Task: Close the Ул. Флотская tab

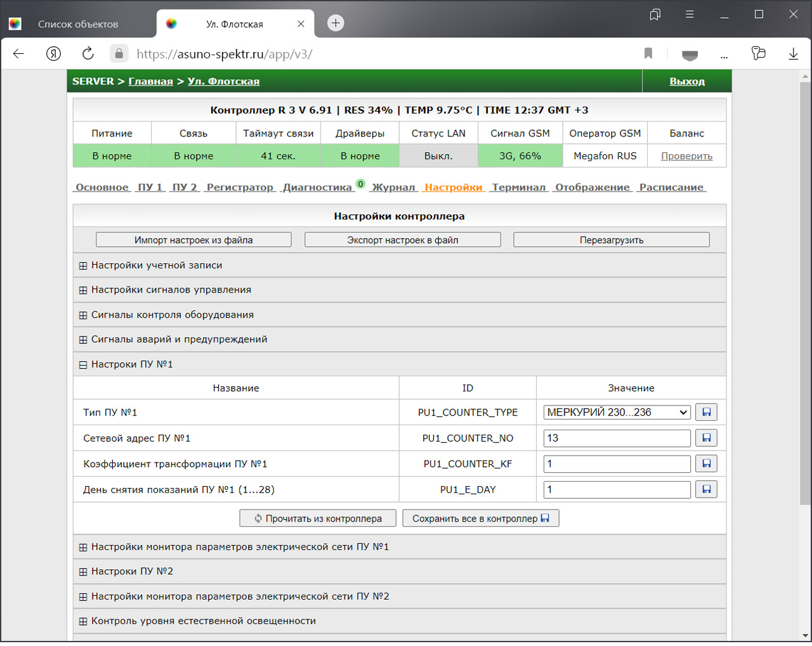Action: (x=301, y=24)
